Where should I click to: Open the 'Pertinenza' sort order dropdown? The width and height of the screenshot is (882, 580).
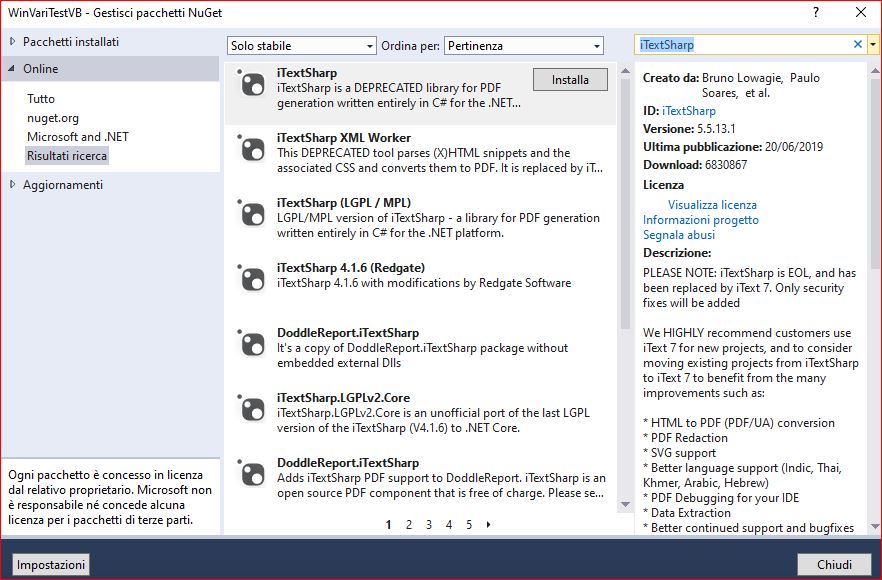(524, 46)
